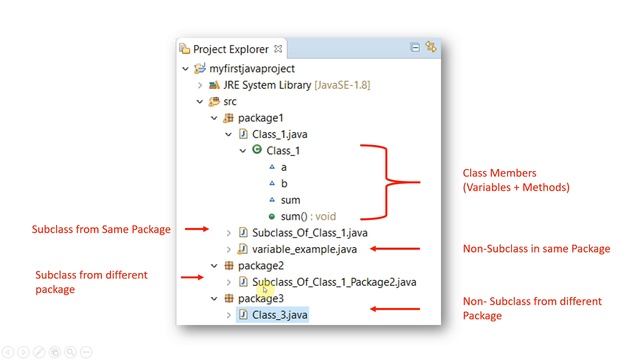Image resolution: width=640 pixels, height=360 pixels.
Task: Click the Collapse All icon in Project Explorer
Action: tap(415, 48)
